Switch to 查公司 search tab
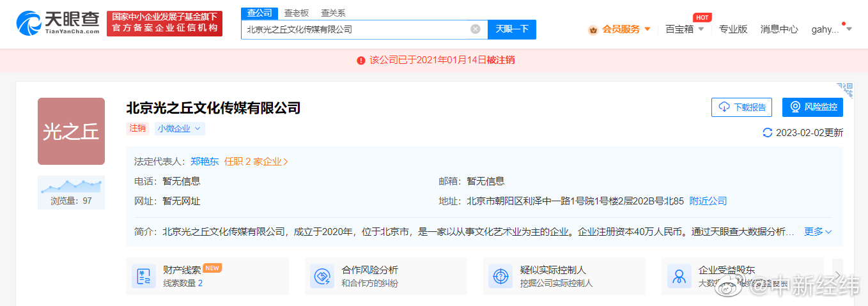This screenshot has height=306, width=868. (x=260, y=13)
